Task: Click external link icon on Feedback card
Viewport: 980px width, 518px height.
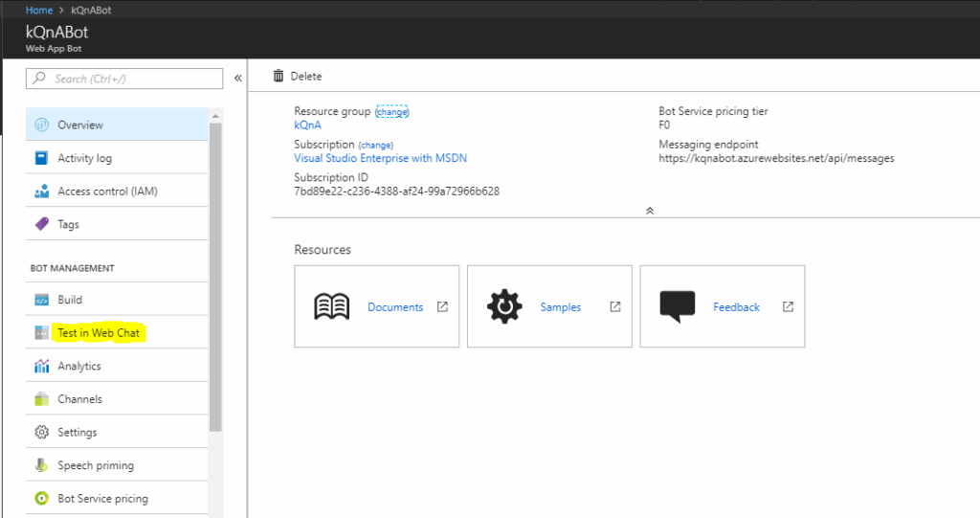Action: [789, 306]
